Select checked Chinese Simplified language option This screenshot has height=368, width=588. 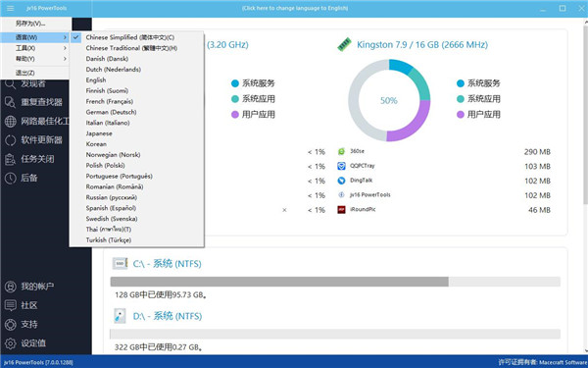(x=137, y=37)
